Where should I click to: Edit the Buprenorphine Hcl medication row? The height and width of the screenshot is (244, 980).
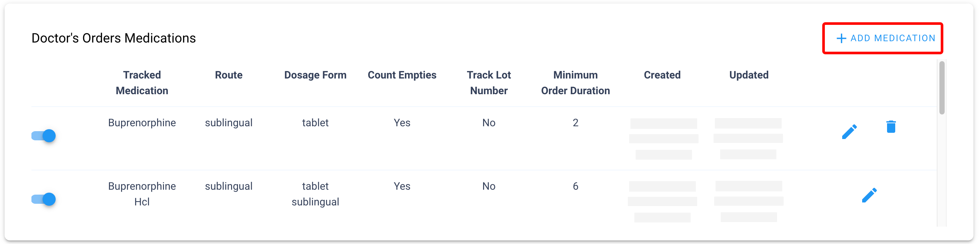tap(869, 195)
